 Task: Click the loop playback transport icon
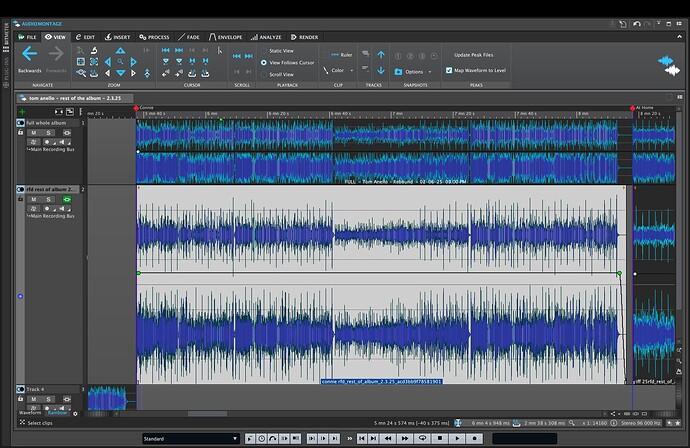pyautogui.click(x=422, y=438)
